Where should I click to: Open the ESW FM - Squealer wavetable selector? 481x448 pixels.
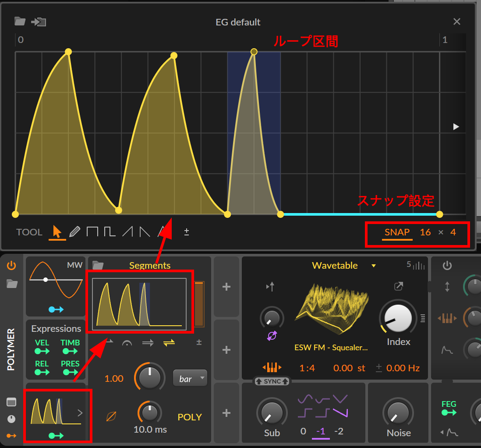click(331, 348)
